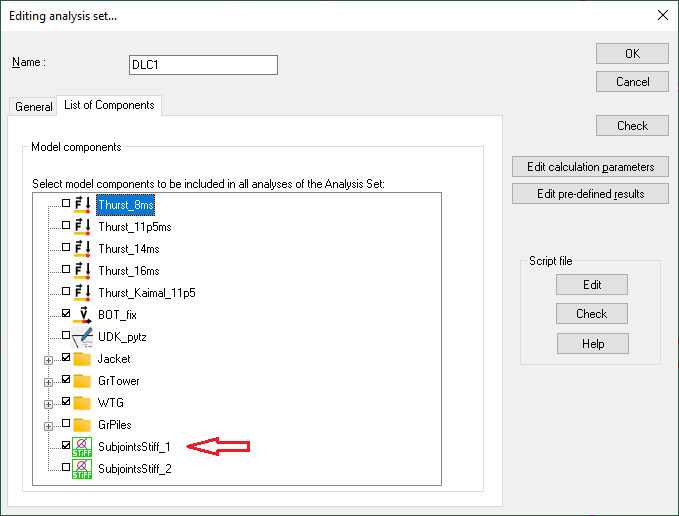Uncheck the BOT_fix checkbox

coord(66,314)
